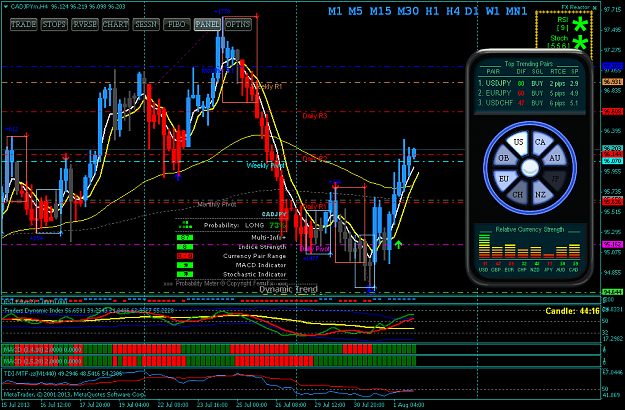This screenshot has height=410, width=625.
Task: Switch to M1 timeframe
Action: [335, 11]
